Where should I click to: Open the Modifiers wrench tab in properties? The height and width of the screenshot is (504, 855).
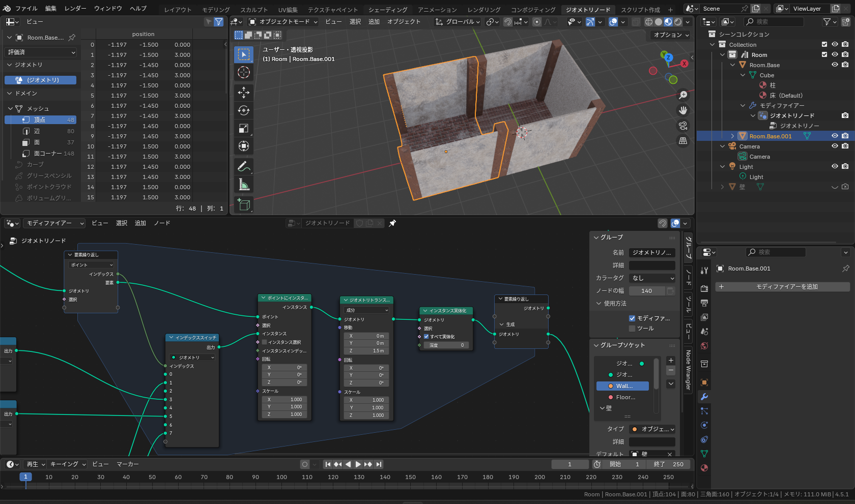click(704, 397)
